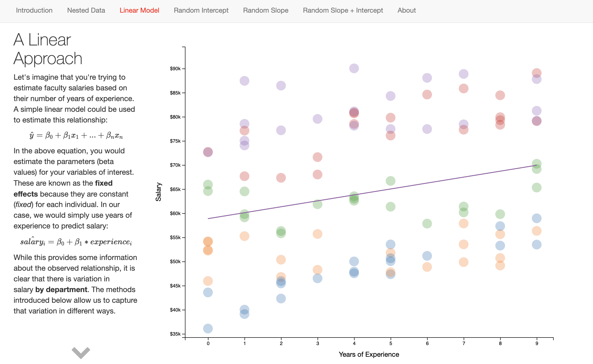
Task: Open the Introduction tab
Action: coord(34,10)
